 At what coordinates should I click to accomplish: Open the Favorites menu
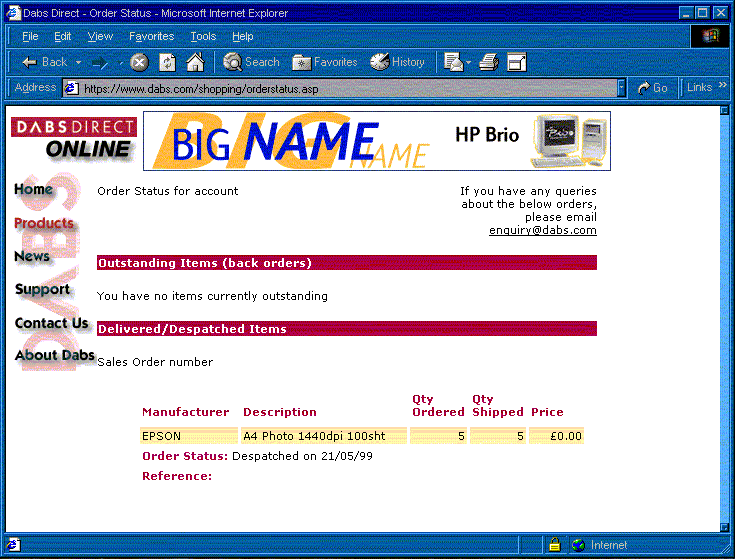click(x=151, y=36)
